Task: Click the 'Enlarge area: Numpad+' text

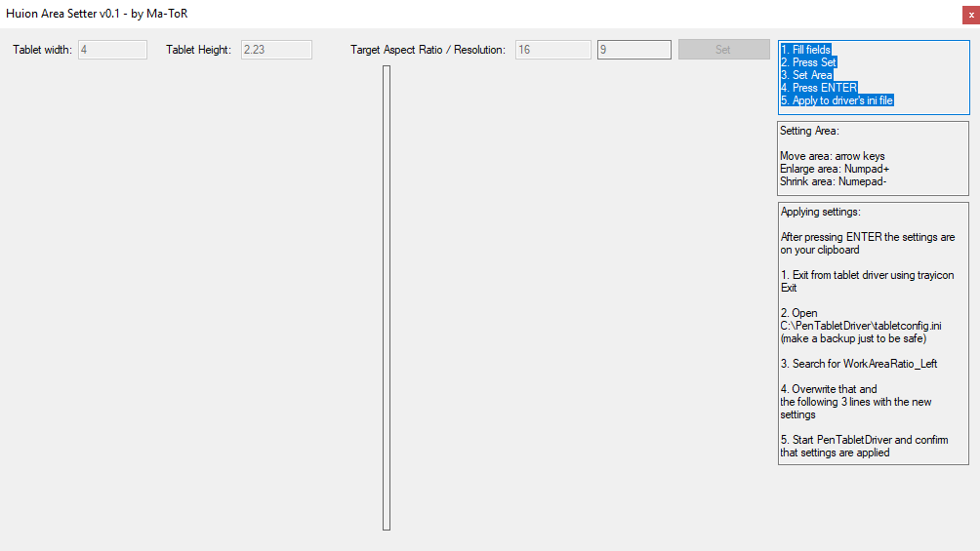Action: coord(835,169)
